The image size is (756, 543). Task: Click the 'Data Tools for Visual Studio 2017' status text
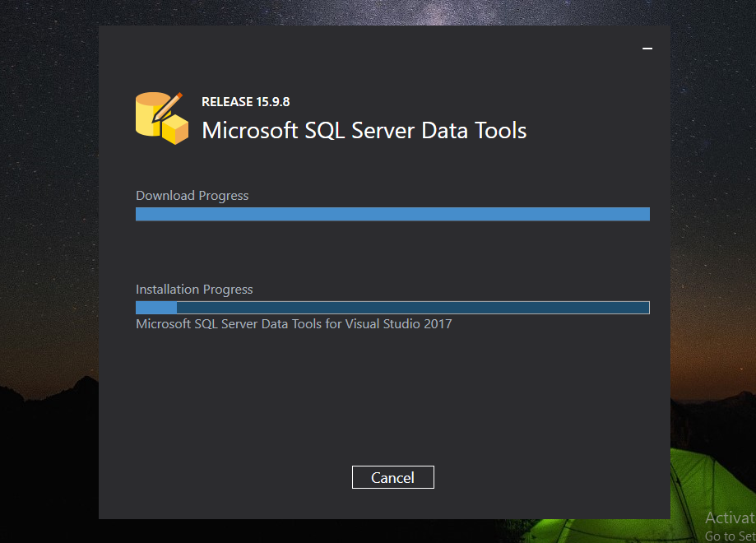pos(357,323)
